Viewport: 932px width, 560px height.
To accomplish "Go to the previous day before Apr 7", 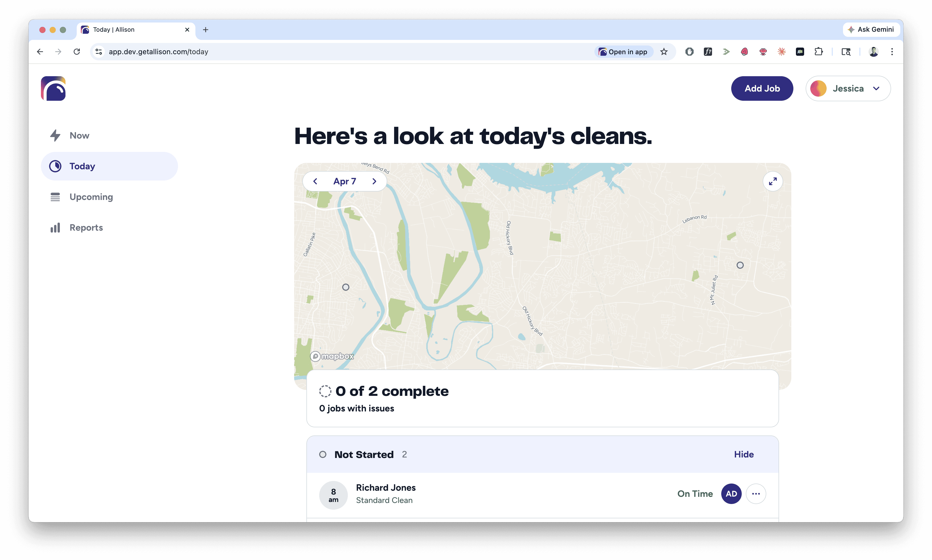I will [x=315, y=182].
